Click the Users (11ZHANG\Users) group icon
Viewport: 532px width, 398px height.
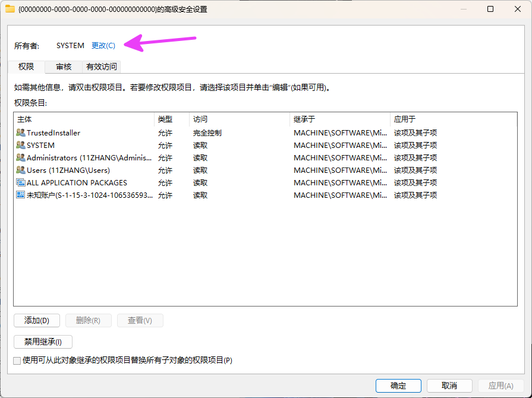[x=21, y=170]
